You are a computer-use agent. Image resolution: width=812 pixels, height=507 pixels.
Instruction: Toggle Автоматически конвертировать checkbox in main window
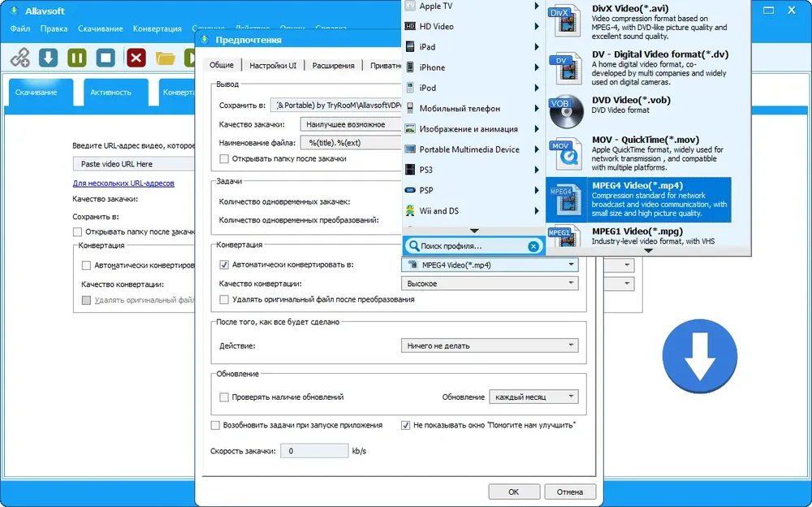tap(87, 266)
